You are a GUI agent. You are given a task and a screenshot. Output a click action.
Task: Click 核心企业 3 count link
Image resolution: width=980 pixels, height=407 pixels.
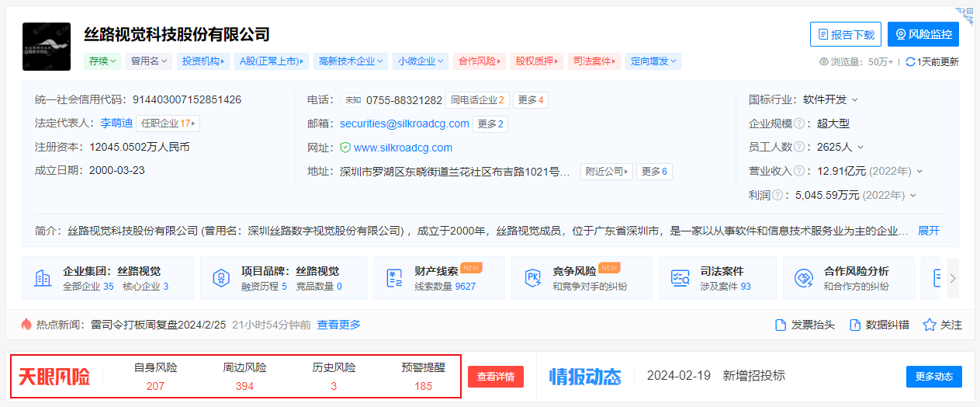tap(145, 287)
